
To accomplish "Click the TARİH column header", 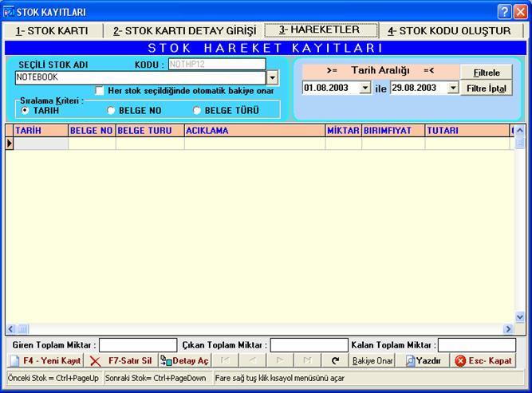I will pyautogui.click(x=41, y=131).
